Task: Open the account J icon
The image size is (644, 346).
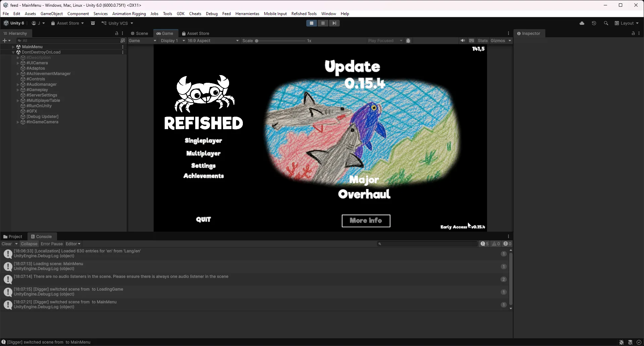Action: click(x=38, y=23)
